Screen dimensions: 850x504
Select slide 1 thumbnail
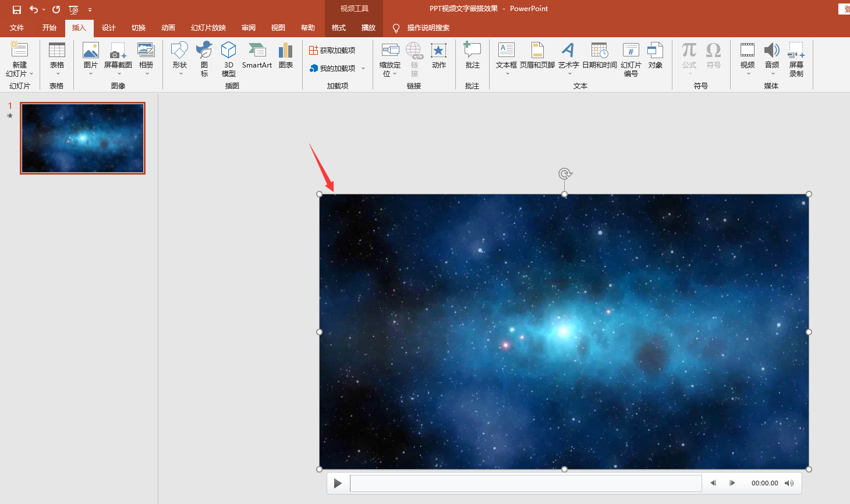tap(83, 138)
